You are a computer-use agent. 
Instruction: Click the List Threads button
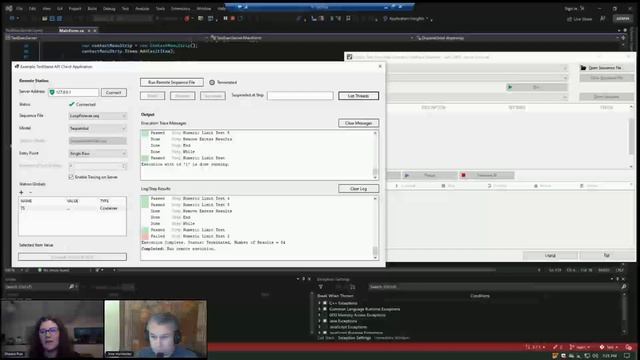point(358,96)
